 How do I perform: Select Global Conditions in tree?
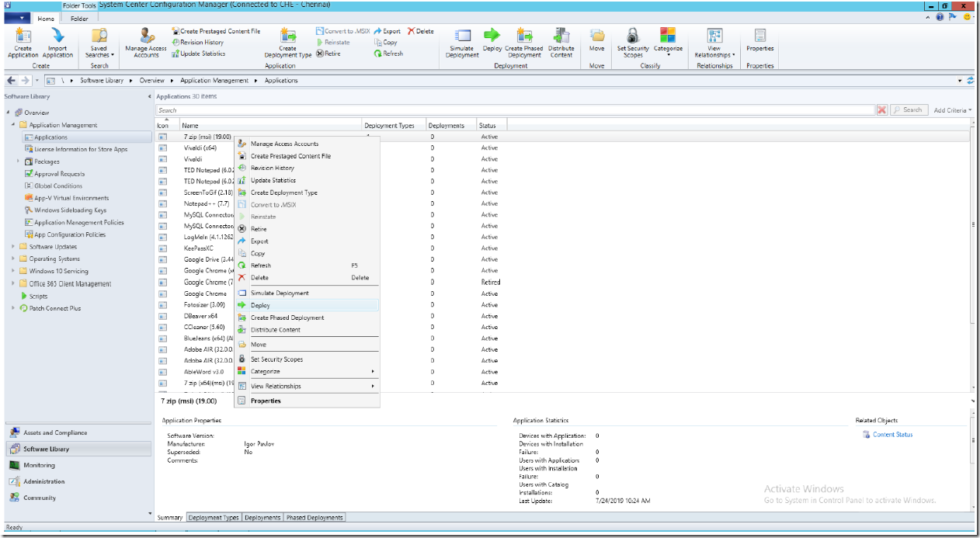coord(58,186)
